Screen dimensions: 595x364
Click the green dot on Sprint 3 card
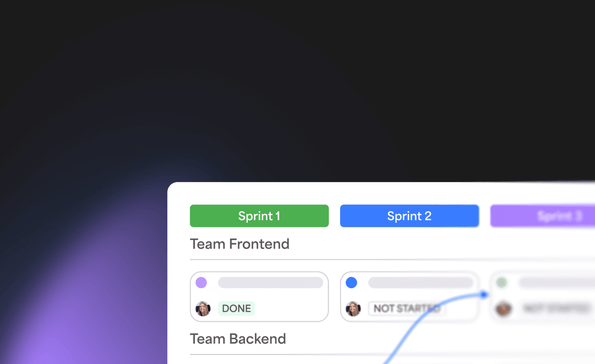(x=501, y=283)
